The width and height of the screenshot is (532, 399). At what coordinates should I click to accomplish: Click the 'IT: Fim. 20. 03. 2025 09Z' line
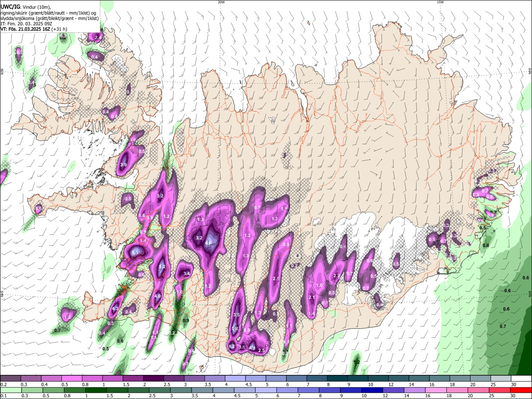pyautogui.click(x=26, y=24)
